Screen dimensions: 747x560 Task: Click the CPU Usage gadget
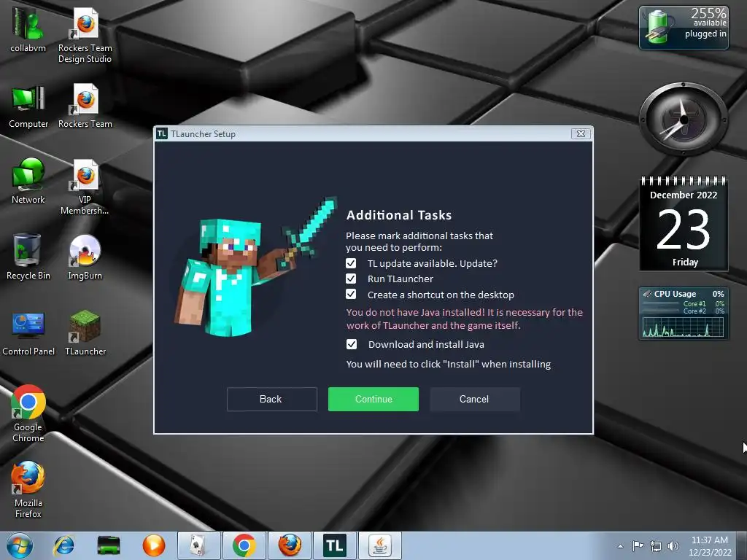684,314
